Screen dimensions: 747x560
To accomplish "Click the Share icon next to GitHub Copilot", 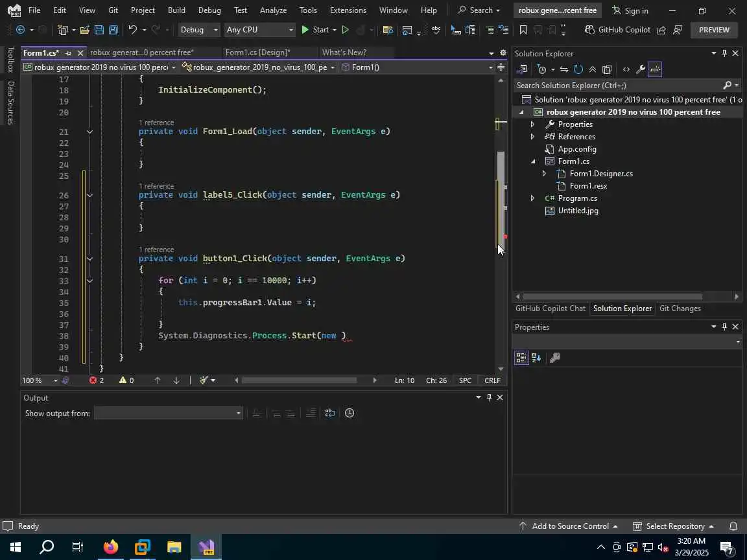I will point(661,30).
